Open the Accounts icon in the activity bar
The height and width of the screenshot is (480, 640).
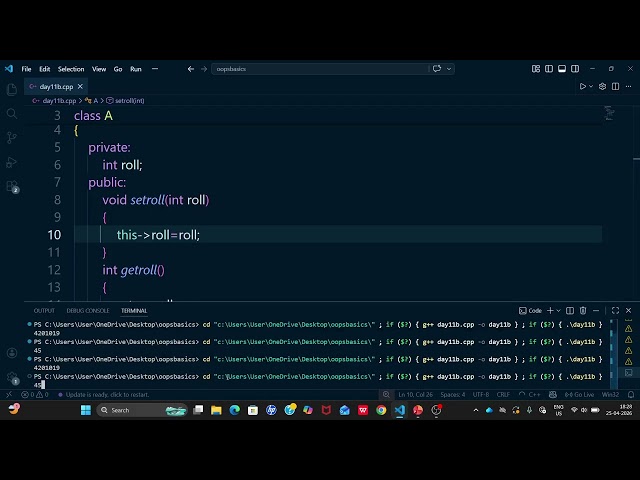pyautogui.click(x=12, y=353)
